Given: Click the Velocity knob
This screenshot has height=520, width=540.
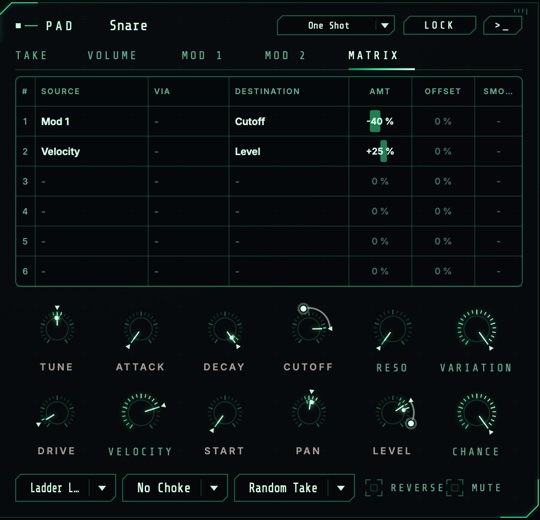Looking at the screenshot, I should point(141,412).
